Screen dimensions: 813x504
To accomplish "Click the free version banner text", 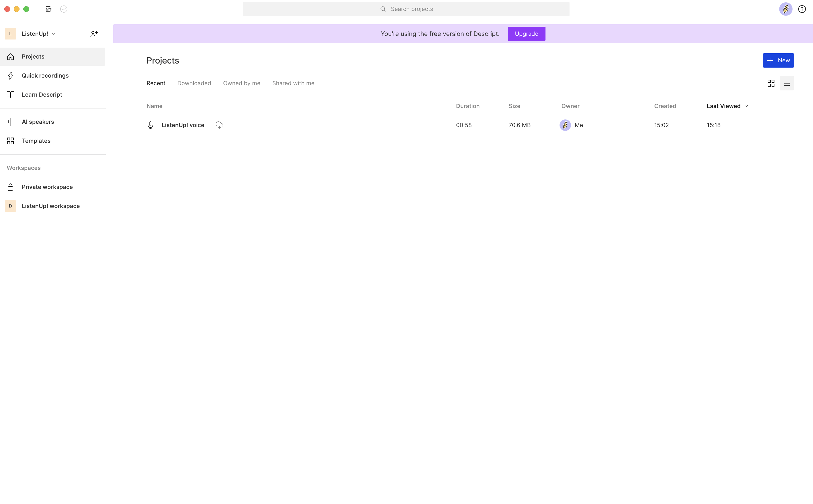I will [440, 34].
